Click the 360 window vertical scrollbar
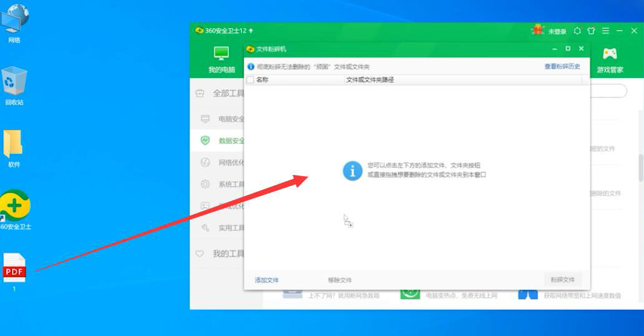Screen dimensions: 644x336 (x=641, y=167)
